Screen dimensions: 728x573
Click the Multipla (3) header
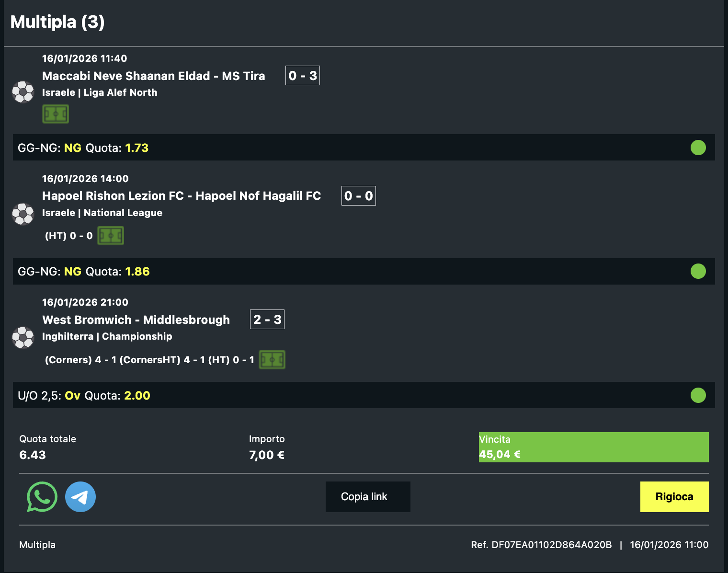(57, 22)
